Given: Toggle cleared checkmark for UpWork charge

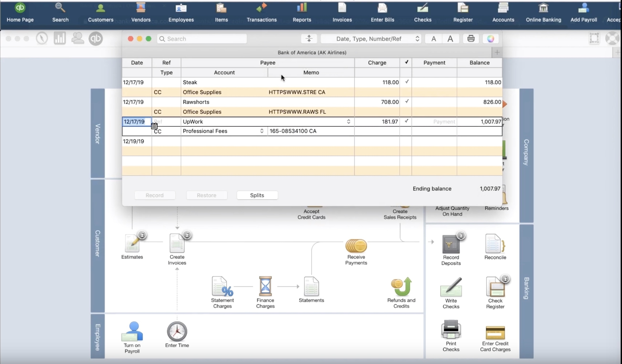Looking at the screenshot, I should 406,121.
